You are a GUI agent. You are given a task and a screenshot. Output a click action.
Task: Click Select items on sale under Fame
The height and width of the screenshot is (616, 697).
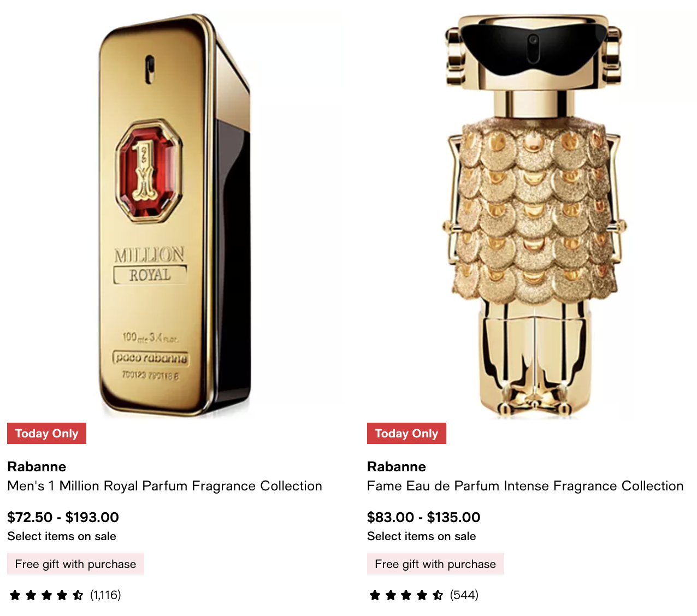pos(421,536)
